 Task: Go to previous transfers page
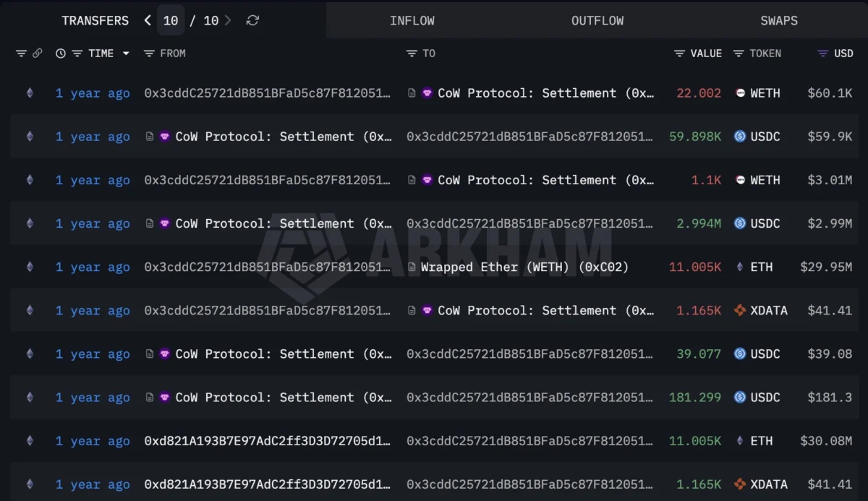pos(148,20)
